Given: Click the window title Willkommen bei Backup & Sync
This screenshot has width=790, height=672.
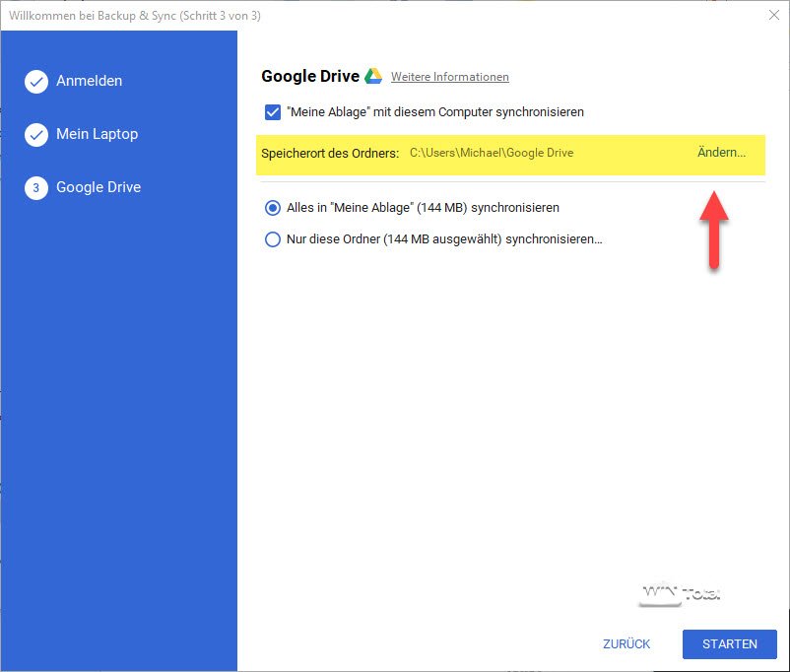Looking at the screenshot, I should 135,16.
